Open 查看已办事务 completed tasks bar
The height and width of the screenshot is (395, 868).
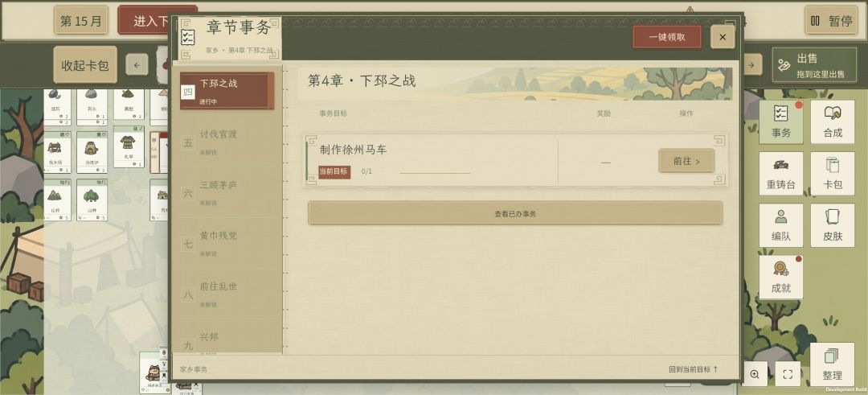coord(515,213)
